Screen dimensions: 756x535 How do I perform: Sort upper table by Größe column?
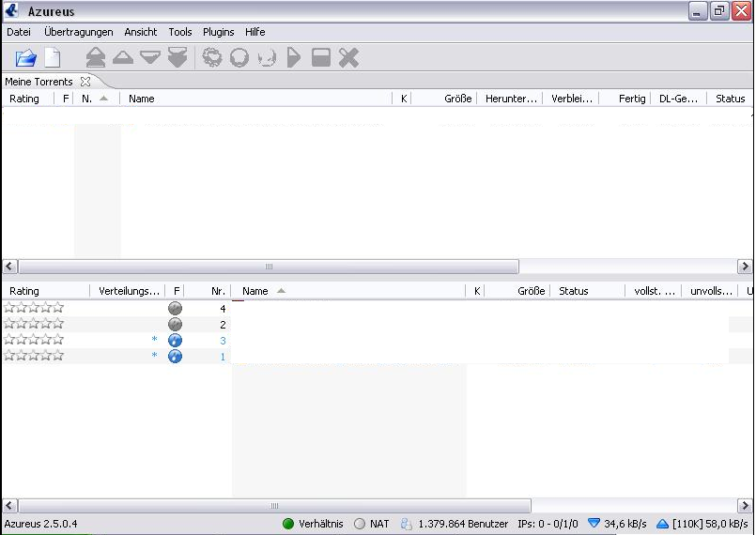point(444,99)
